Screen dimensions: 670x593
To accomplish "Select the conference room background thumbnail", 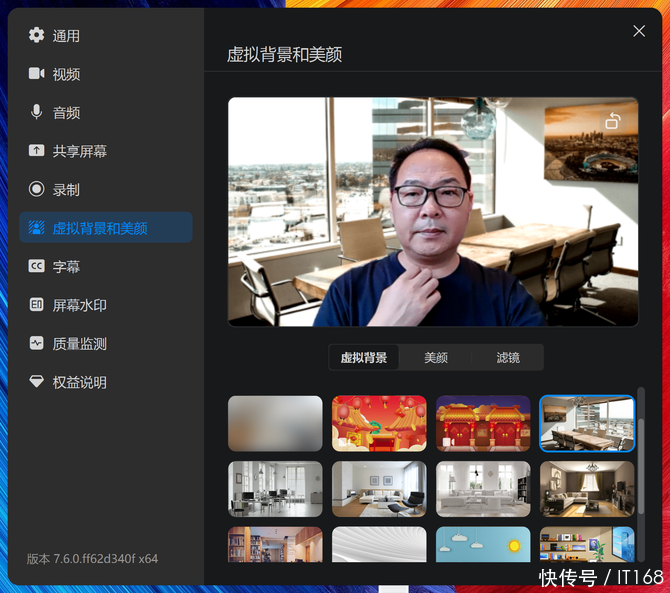I will (587, 423).
